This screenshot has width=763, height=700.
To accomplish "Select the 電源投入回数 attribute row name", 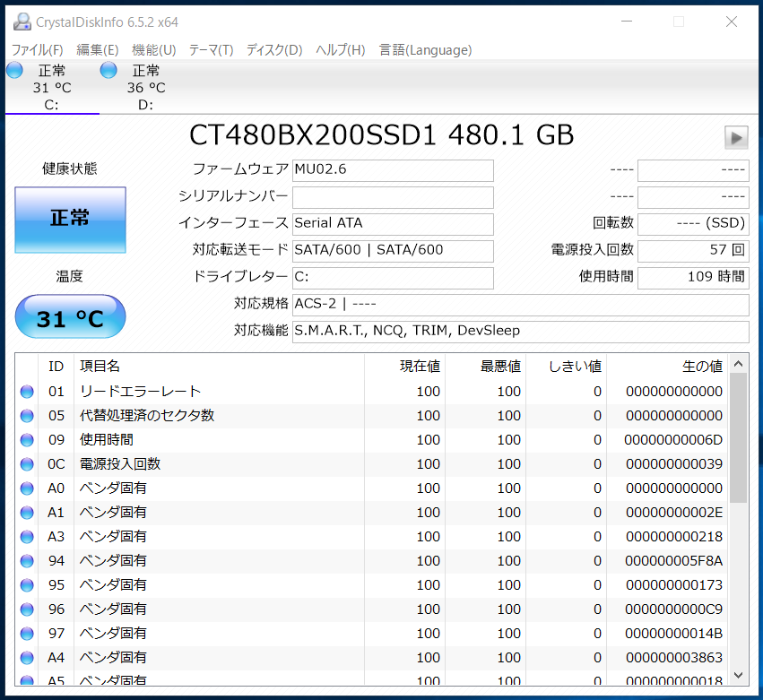I will [x=120, y=464].
